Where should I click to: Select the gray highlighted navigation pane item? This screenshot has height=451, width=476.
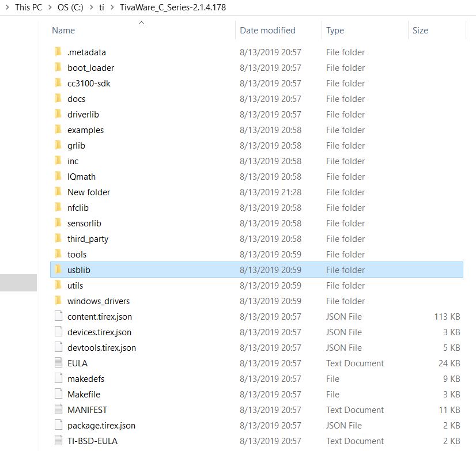point(18,283)
